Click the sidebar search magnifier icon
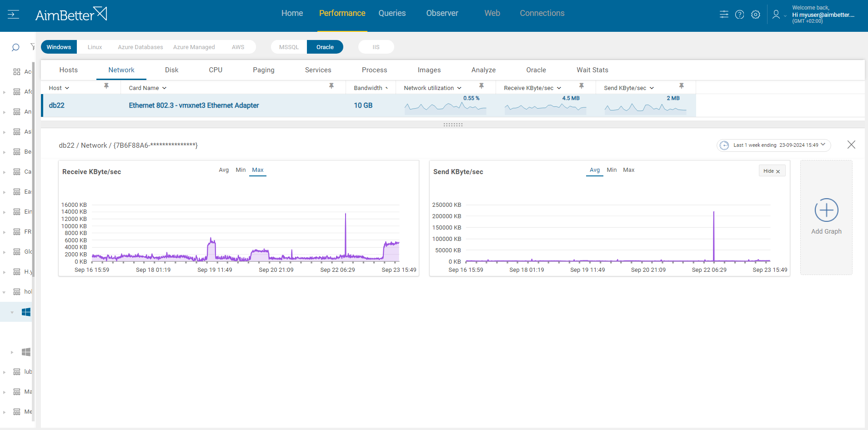The image size is (868, 430). click(x=15, y=47)
